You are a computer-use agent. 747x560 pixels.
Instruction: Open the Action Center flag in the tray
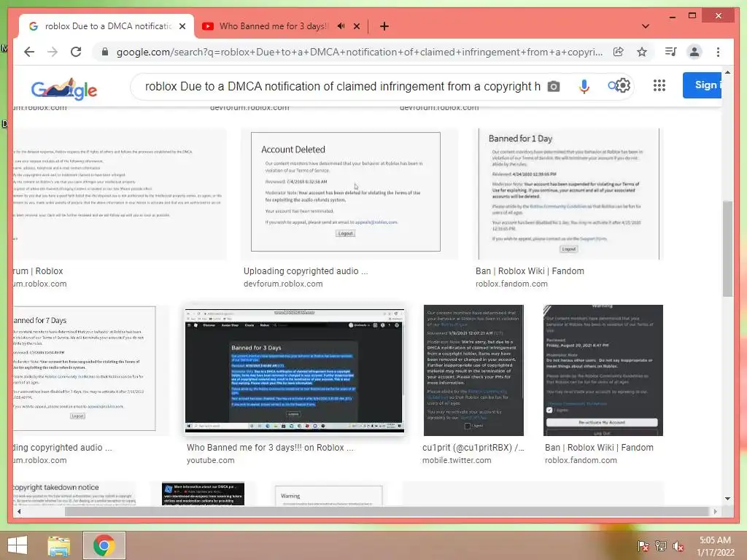643,545
